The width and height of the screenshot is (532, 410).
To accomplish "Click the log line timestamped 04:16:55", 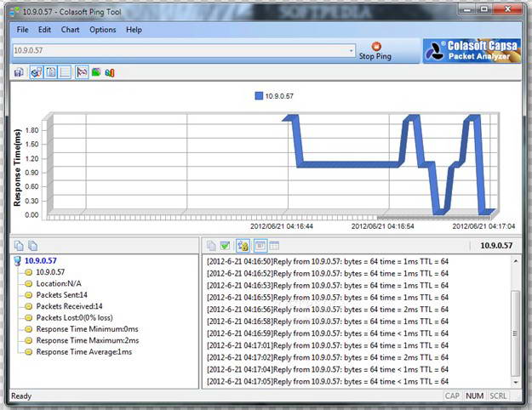I will point(328,298).
